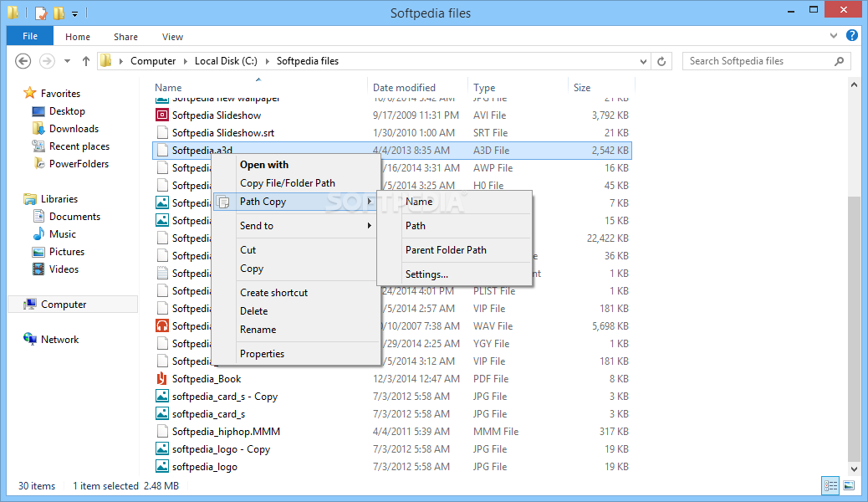
Task: Go up one folder level arrow
Action: coord(86,61)
